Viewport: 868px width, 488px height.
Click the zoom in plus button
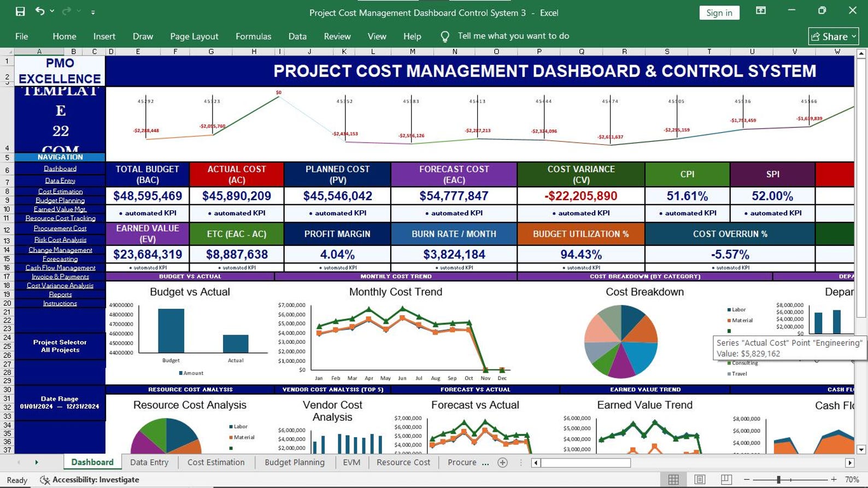[x=834, y=479]
